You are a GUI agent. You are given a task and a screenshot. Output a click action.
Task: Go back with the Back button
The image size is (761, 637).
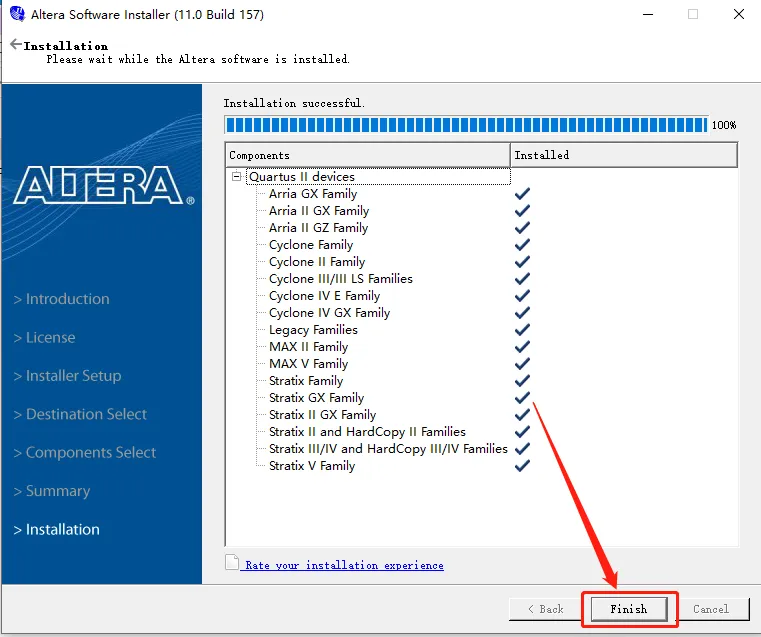(546, 609)
